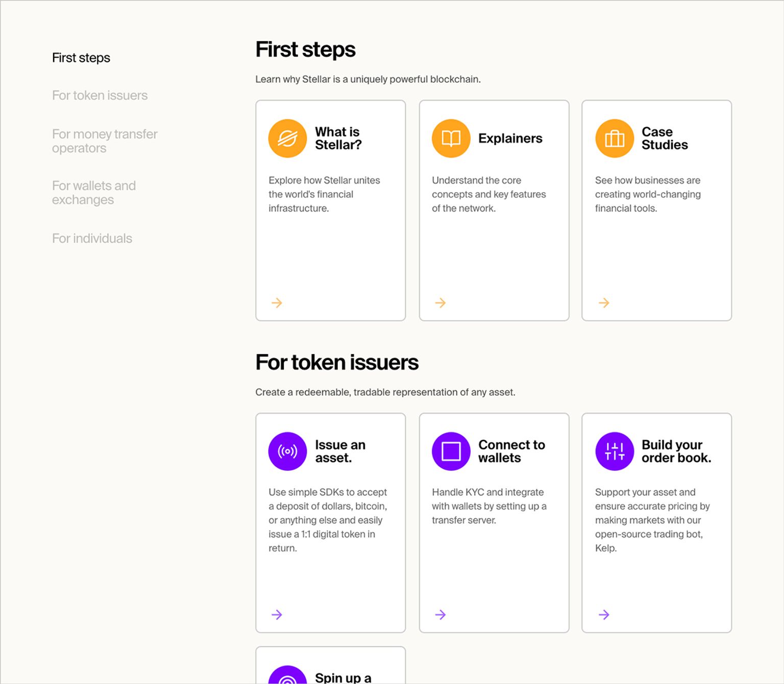Select 'For token issuers' in the sidebar
Viewport: 784px width, 684px height.
(x=100, y=95)
